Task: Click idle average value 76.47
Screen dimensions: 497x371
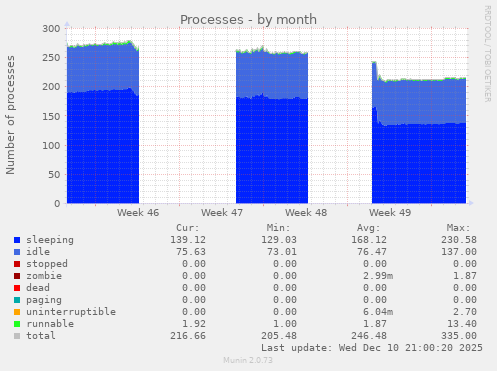Action: [372, 252]
